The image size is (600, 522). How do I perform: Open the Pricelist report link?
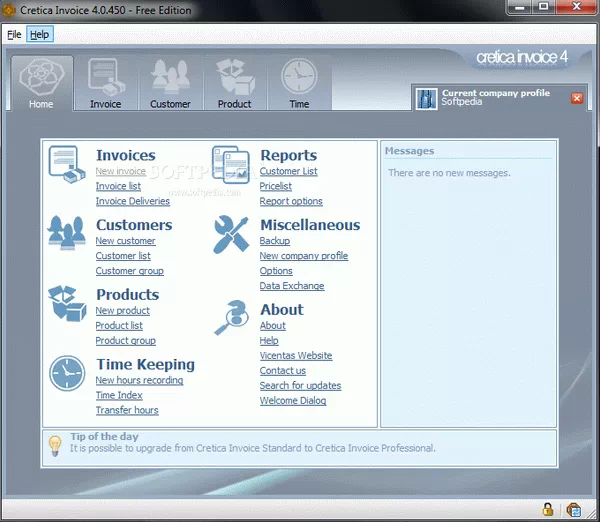276,186
